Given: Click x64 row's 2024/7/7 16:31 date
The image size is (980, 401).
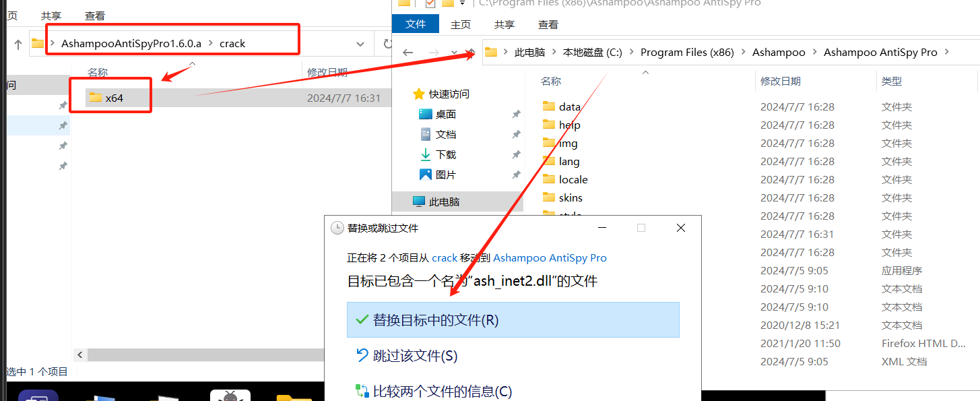Looking at the screenshot, I should tap(344, 98).
